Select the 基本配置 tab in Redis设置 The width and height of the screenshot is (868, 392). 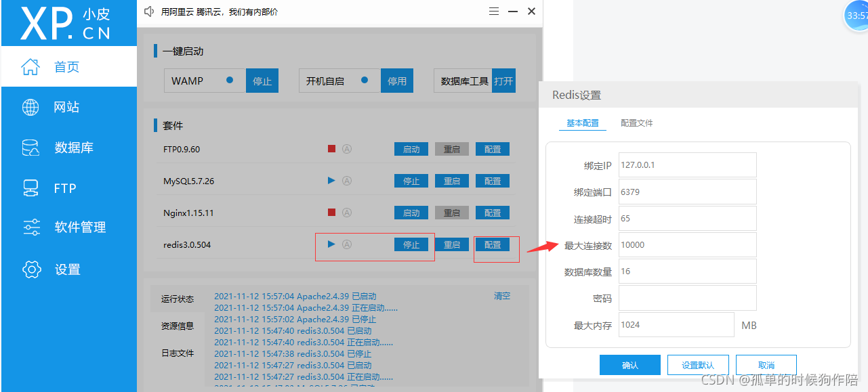point(583,123)
